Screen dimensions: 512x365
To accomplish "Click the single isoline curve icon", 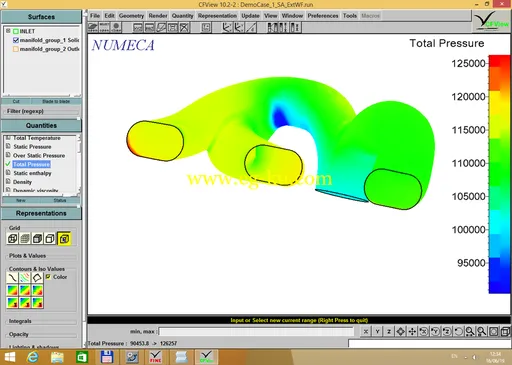I will 12,277.
